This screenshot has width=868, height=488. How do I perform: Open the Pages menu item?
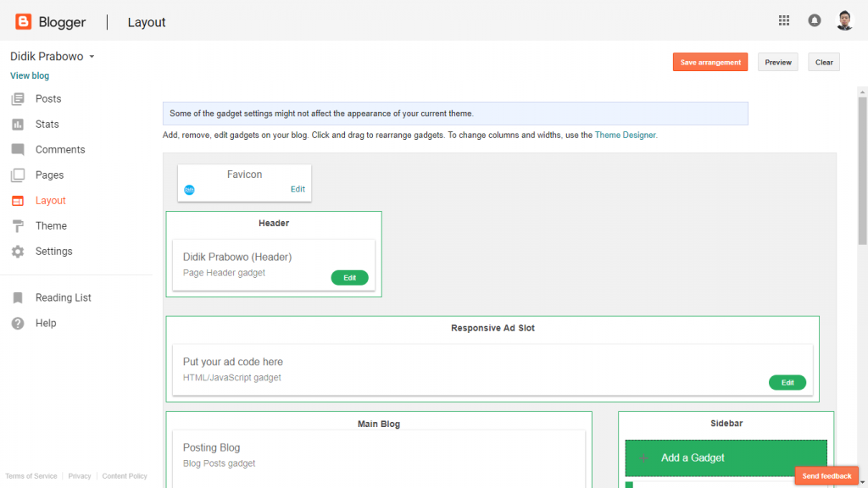pos(49,175)
